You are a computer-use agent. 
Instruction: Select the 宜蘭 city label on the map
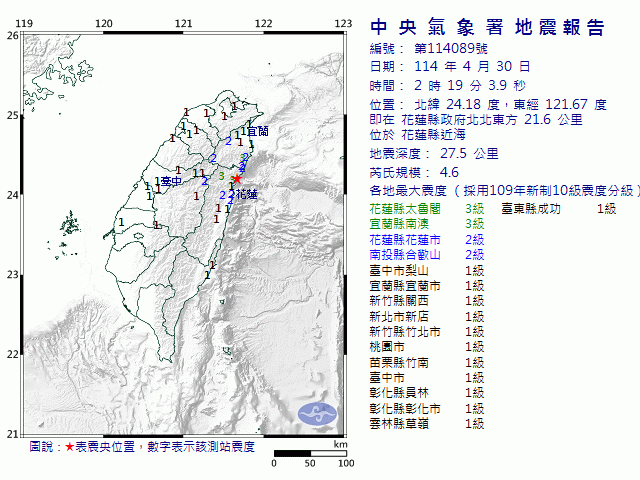[257, 131]
